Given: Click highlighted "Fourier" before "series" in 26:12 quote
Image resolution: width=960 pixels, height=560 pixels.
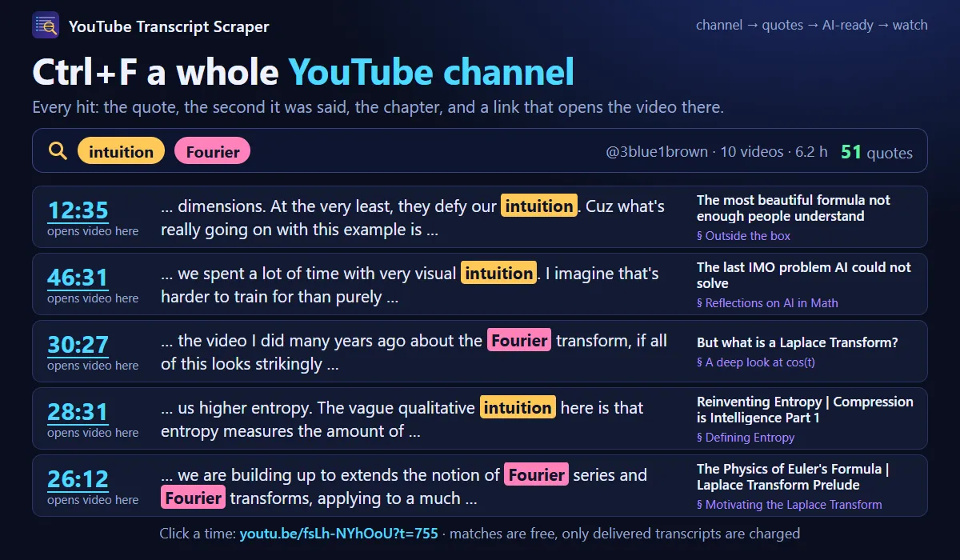Looking at the screenshot, I should pyautogui.click(x=536, y=475).
